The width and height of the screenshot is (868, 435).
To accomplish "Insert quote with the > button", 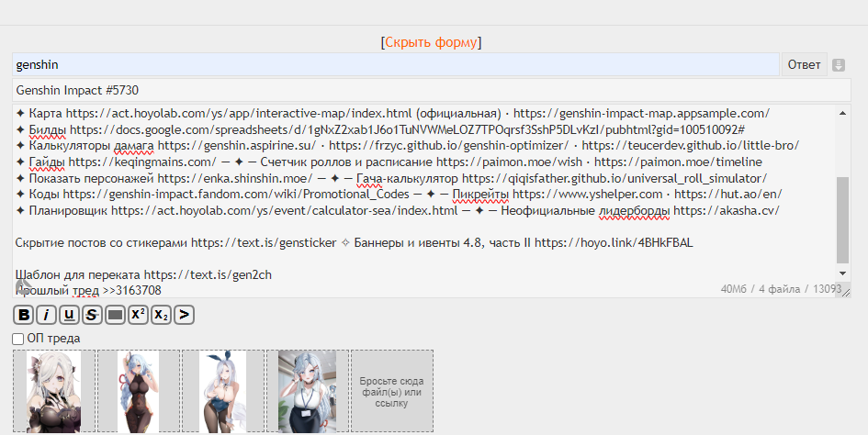I will click(184, 315).
